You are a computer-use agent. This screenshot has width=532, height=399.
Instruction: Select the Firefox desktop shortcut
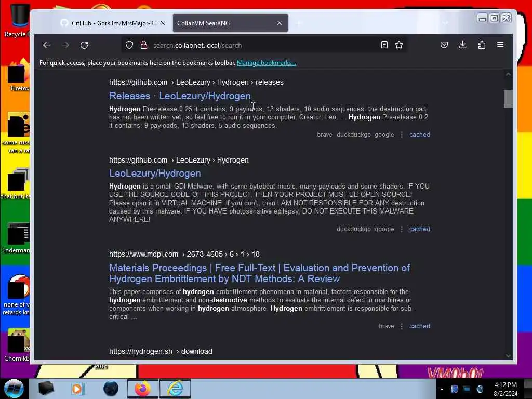pyautogui.click(x=18, y=76)
